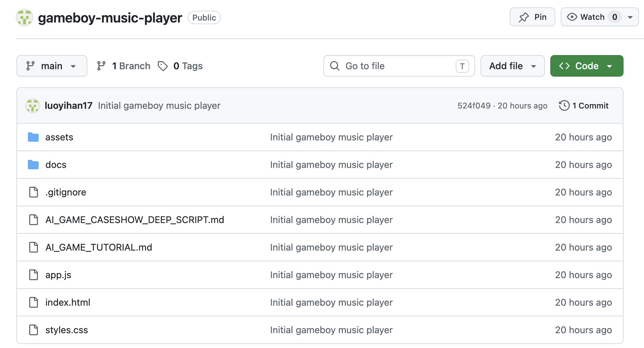Open the index.html file

point(68,302)
